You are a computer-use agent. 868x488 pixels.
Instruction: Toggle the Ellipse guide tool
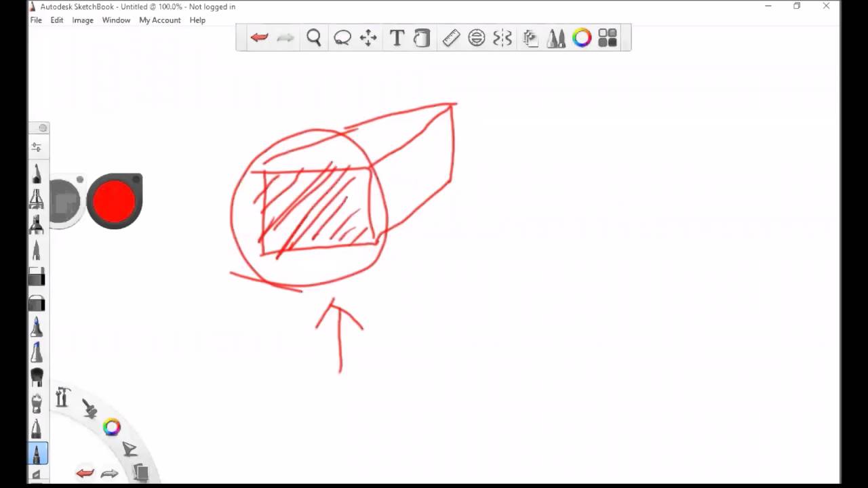[x=477, y=38]
